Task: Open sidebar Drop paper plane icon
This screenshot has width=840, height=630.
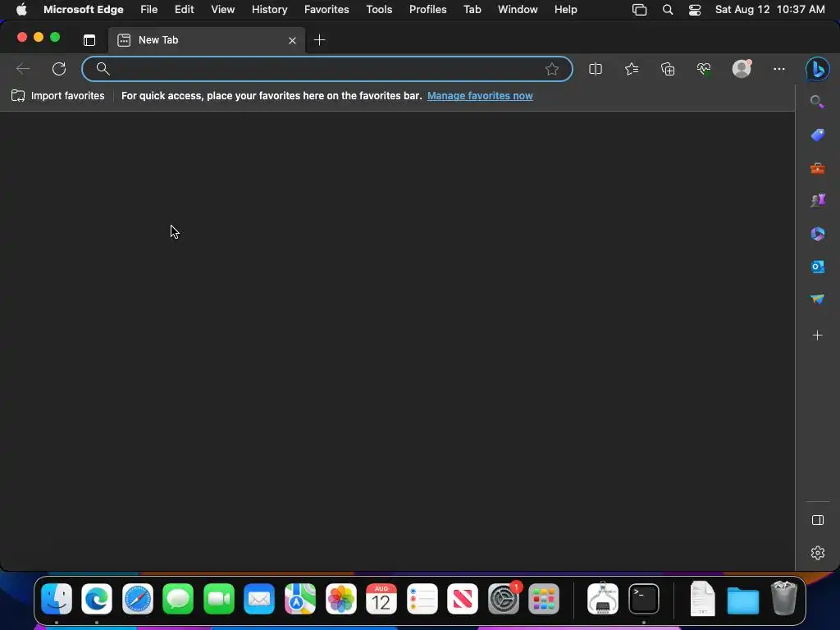Action: click(x=818, y=299)
